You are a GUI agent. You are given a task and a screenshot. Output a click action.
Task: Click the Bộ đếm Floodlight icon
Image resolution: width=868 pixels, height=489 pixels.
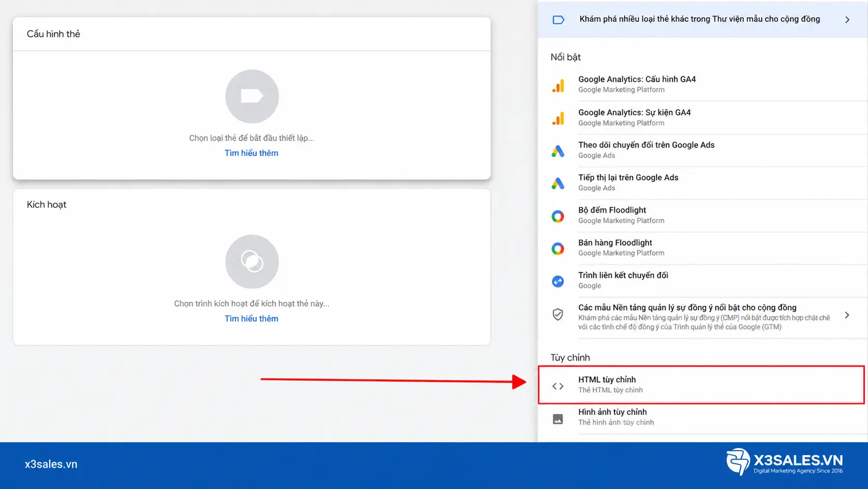pos(558,216)
